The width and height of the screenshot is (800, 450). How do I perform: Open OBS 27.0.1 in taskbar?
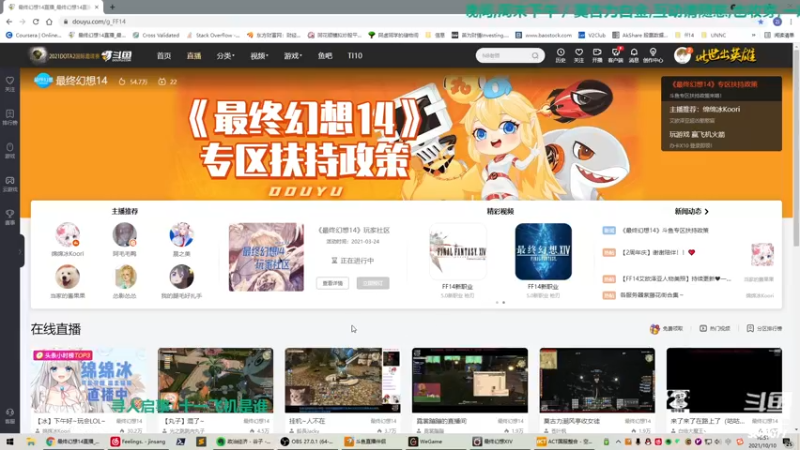307,441
